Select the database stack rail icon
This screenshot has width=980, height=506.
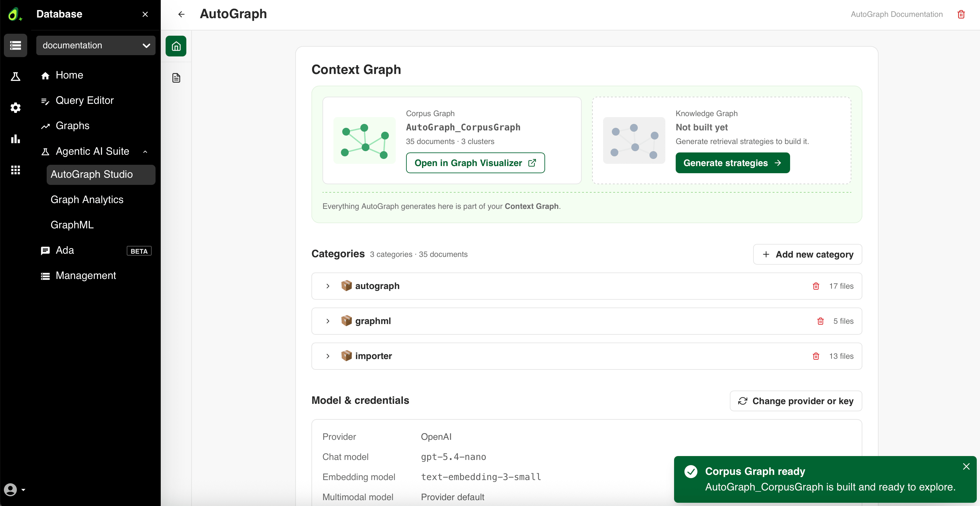[x=15, y=45]
